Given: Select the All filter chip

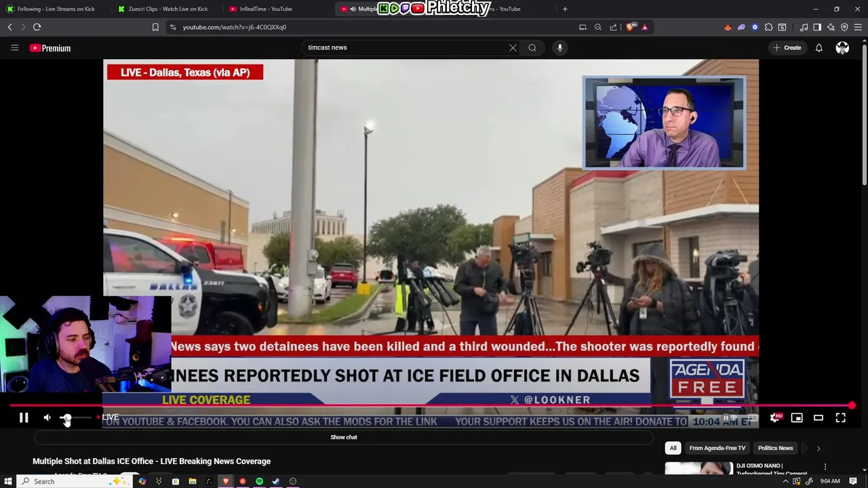Looking at the screenshot, I should (x=673, y=448).
